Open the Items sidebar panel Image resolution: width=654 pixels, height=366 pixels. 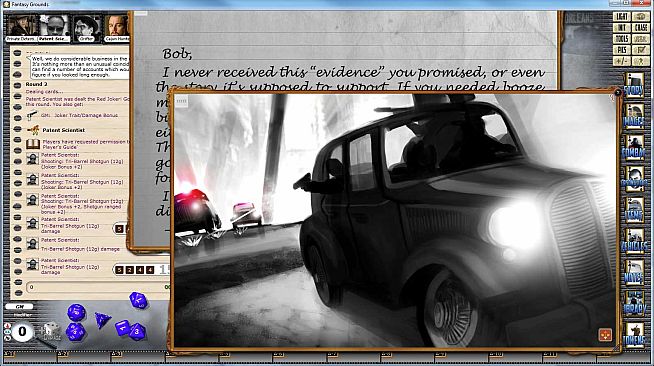(634, 211)
